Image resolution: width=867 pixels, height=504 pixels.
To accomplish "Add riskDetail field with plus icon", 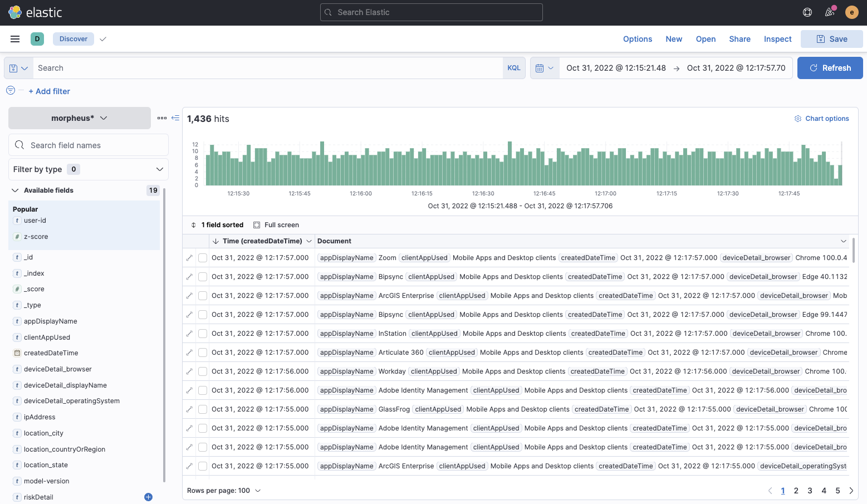I will (148, 497).
